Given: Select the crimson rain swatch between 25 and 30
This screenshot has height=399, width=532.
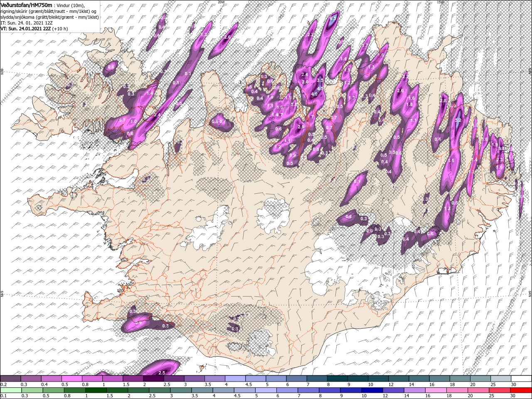Looking at the screenshot, I should click(x=500, y=390).
